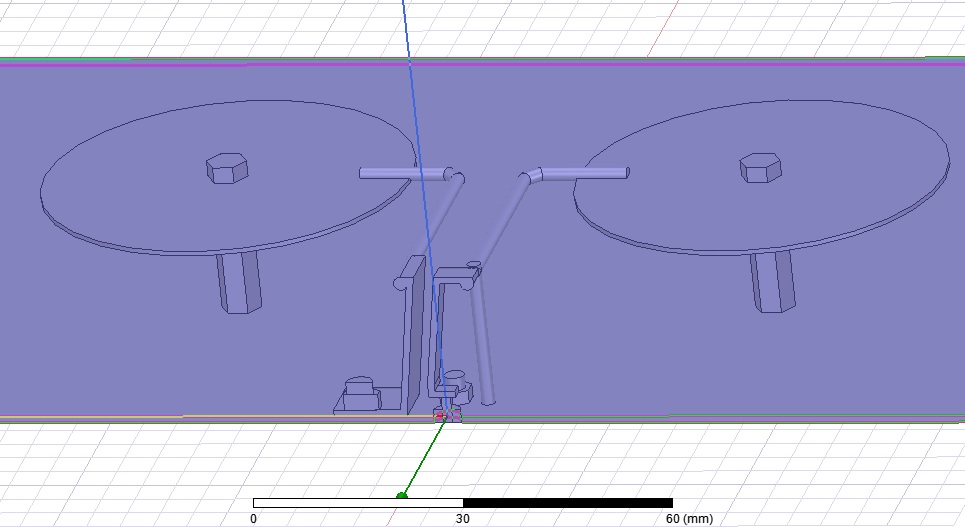Pick the hexagonal nut on the right disc
Viewport: 965px width, 527px height.
(760, 168)
